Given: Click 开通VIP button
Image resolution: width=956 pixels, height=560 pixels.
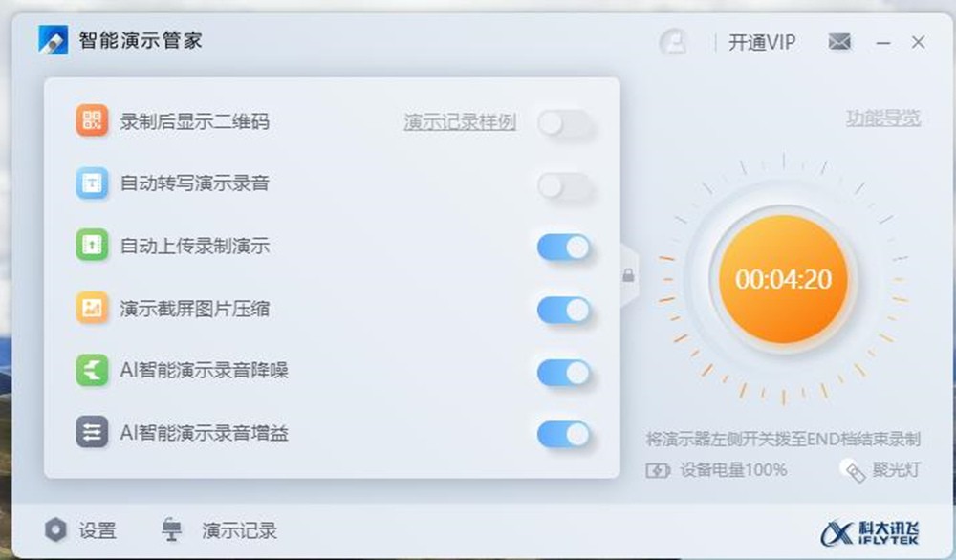Looking at the screenshot, I should coord(762,42).
